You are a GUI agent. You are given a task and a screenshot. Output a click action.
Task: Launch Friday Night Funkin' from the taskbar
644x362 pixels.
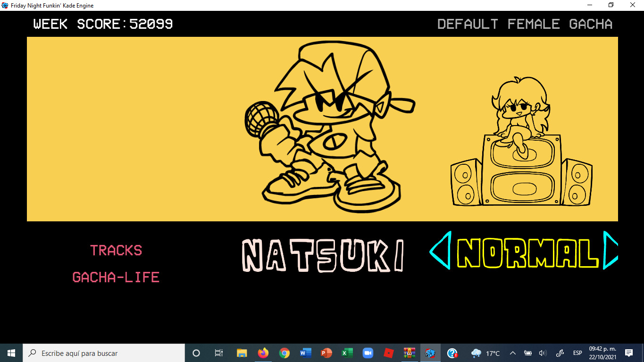[430, 353]
